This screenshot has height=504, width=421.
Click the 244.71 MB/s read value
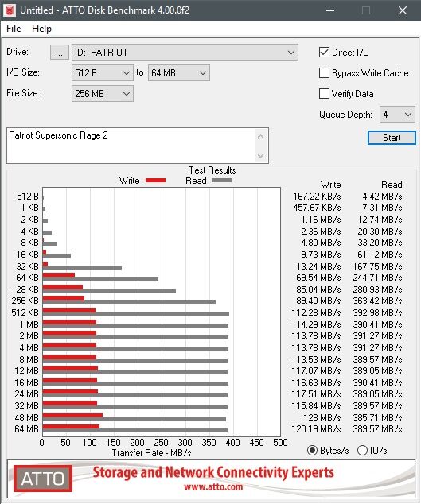(377, 277)
